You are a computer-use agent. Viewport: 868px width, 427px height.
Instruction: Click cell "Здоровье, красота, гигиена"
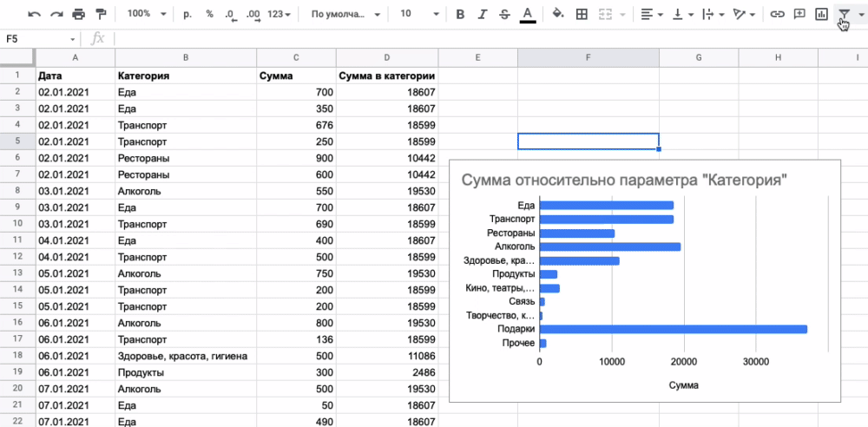tap(186, 356)
